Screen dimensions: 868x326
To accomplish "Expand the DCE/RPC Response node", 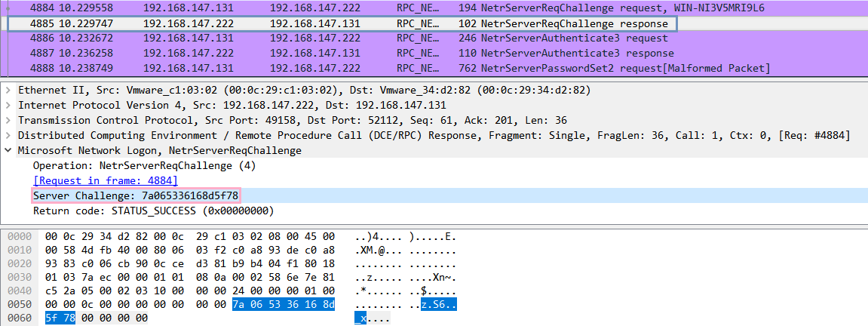I will click(8, 136).
